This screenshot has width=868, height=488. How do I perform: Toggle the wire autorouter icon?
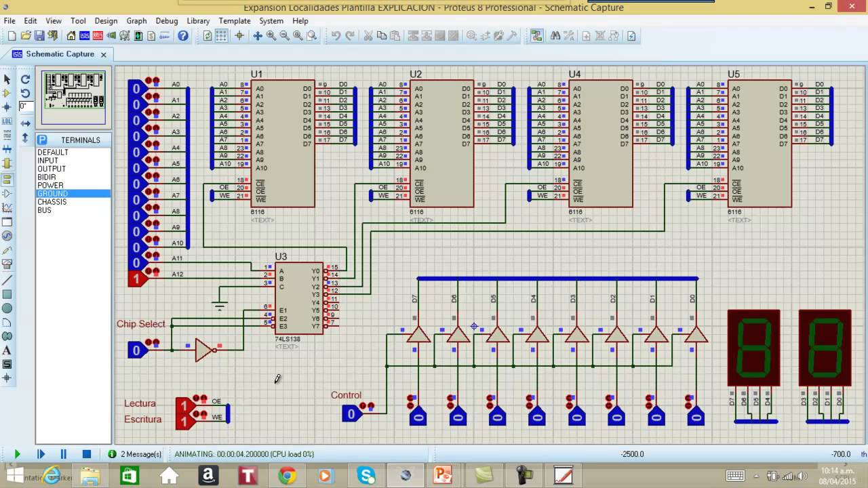click(536, 36)
